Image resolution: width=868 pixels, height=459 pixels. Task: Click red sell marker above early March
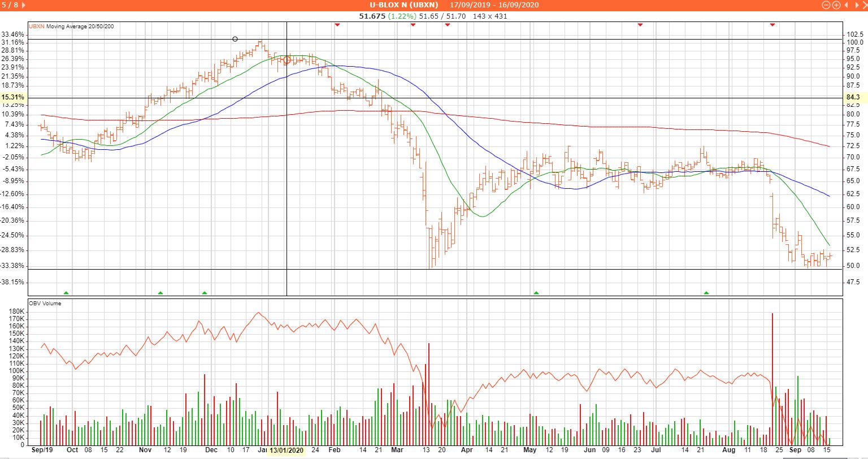pos(413,25)
